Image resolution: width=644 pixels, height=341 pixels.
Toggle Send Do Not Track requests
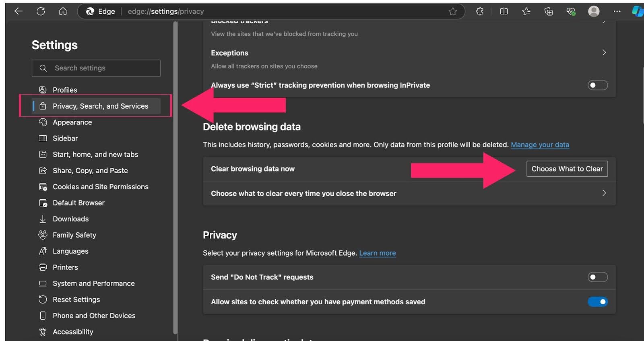597,277
